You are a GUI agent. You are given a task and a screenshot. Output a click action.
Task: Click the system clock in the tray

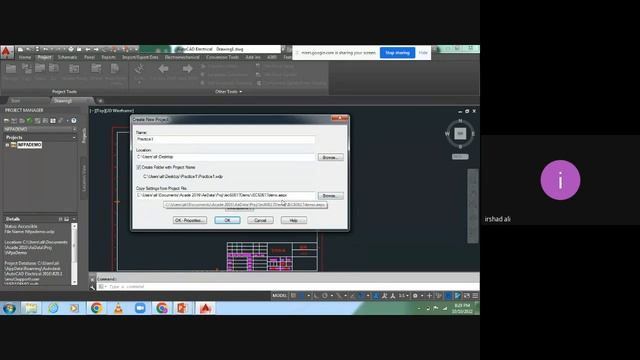tap(462, 308)
